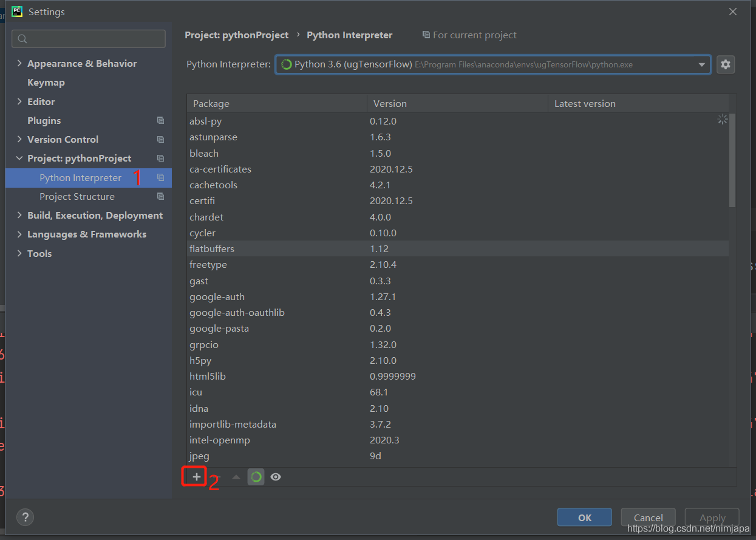Click the PyCharm logo in the title bar
This screenshot has width=756, height=540.
[17, 12]
